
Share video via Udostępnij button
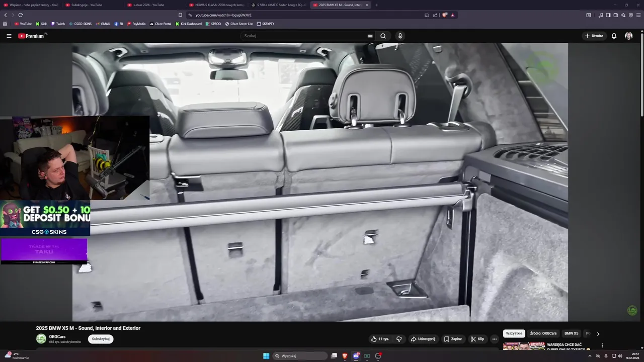(423, 339)
